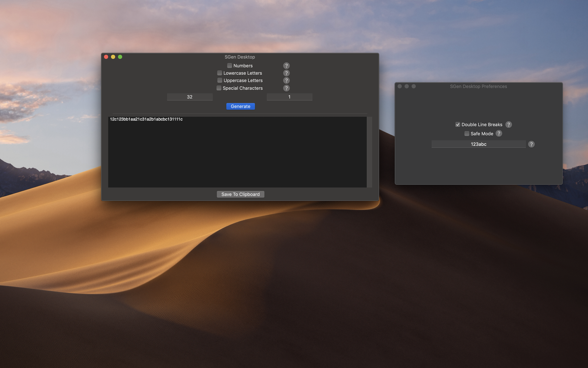Image resolution: width=588 pixels, height=368 pixels.
Task: Click help icon next to Numbers
Action: (286, 66)
